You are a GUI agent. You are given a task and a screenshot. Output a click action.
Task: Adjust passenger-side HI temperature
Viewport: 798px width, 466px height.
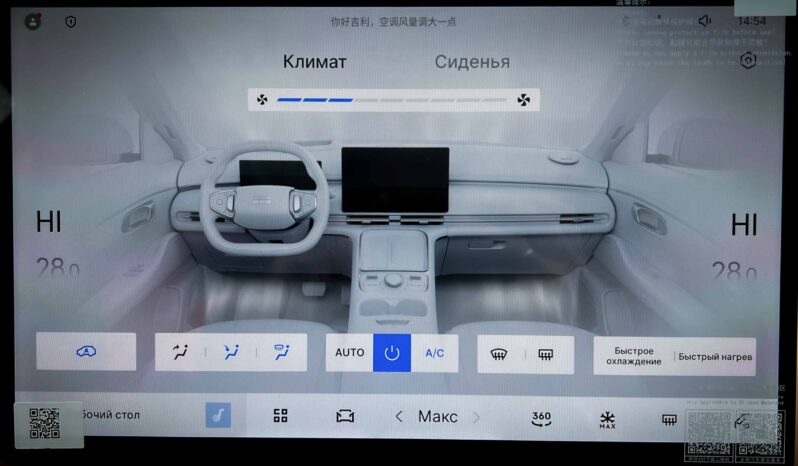744,224
